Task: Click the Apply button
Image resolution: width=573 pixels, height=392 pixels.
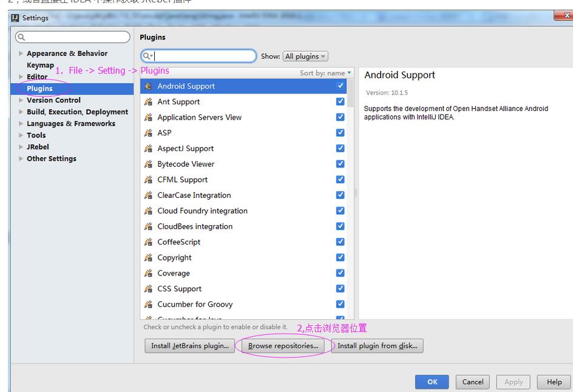Action: tap(513, 382)
